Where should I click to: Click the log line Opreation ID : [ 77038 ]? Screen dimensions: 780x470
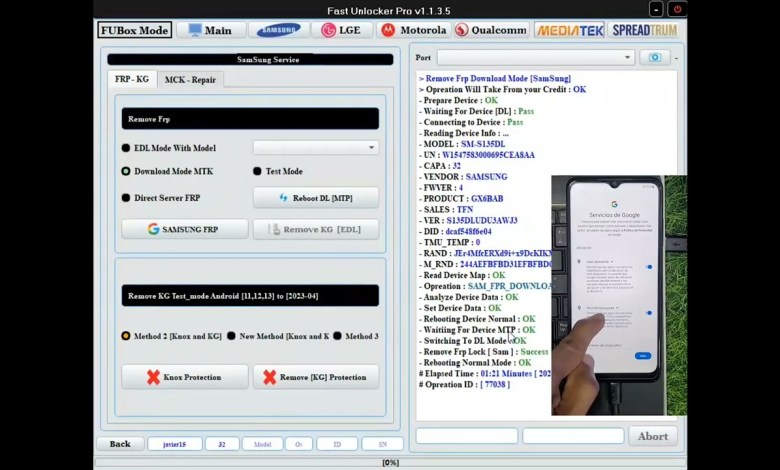tap(464, 385)
